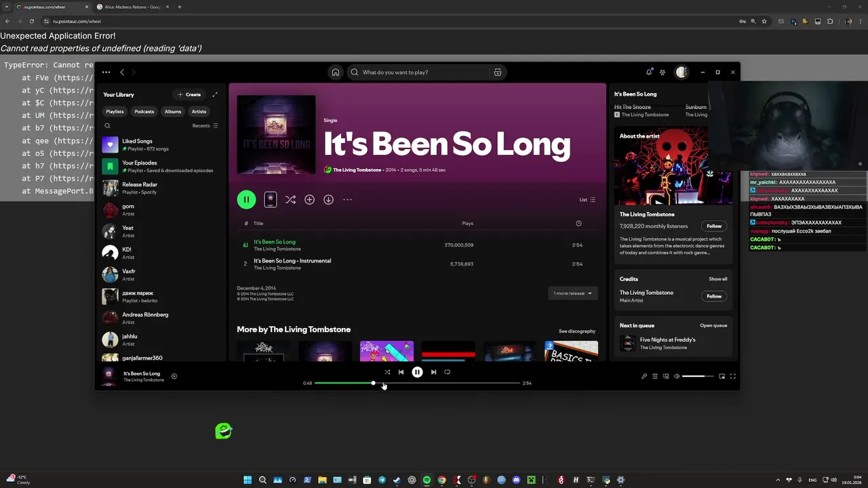Image resolution: width=868 pixels, height=488 pixels.
Task: Open more options dots for the single
Action: click(347, 199)
